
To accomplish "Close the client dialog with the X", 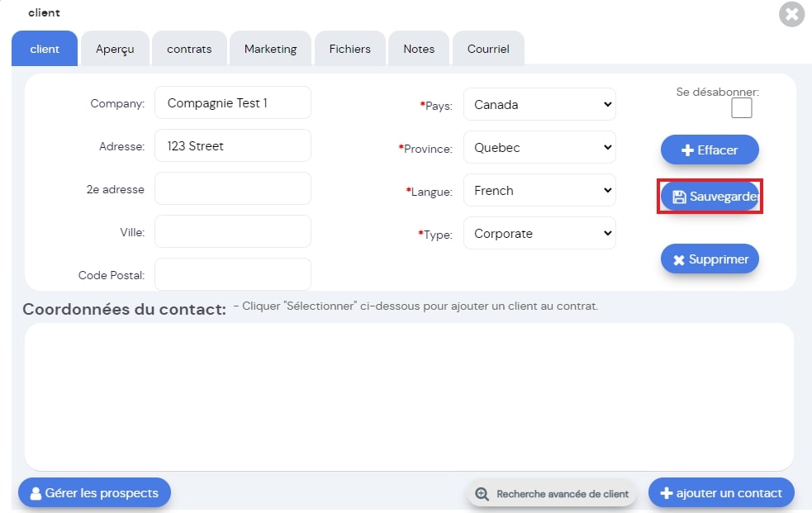I will tap(792, 14).
